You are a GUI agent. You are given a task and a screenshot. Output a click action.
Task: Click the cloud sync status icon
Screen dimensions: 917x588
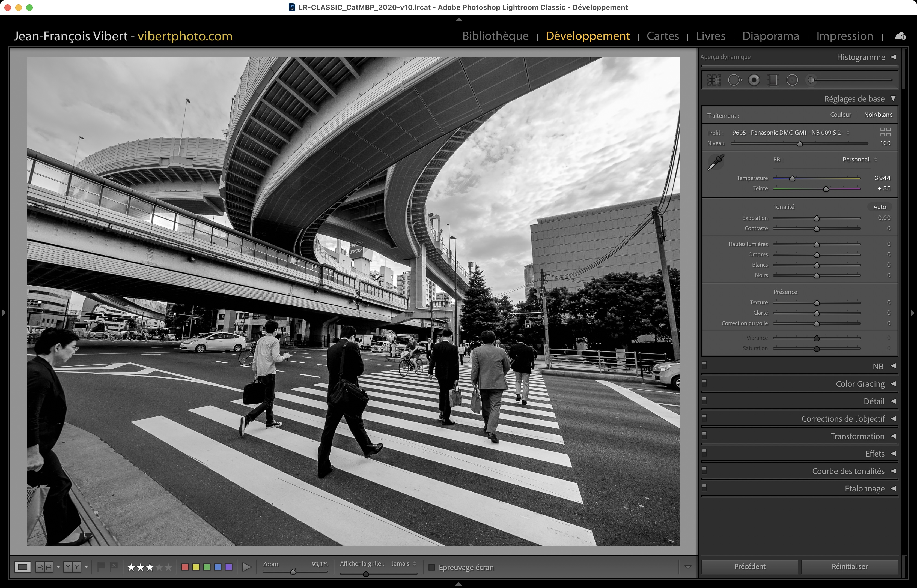tap(900, 36)
